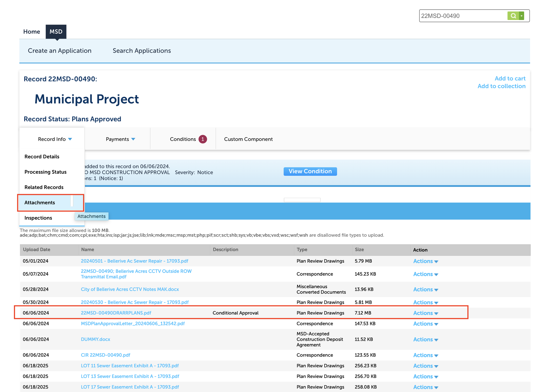The height and width of the screenshot is (392, 549).
Task: Open Create an Application
Action: tap(60, 51)
